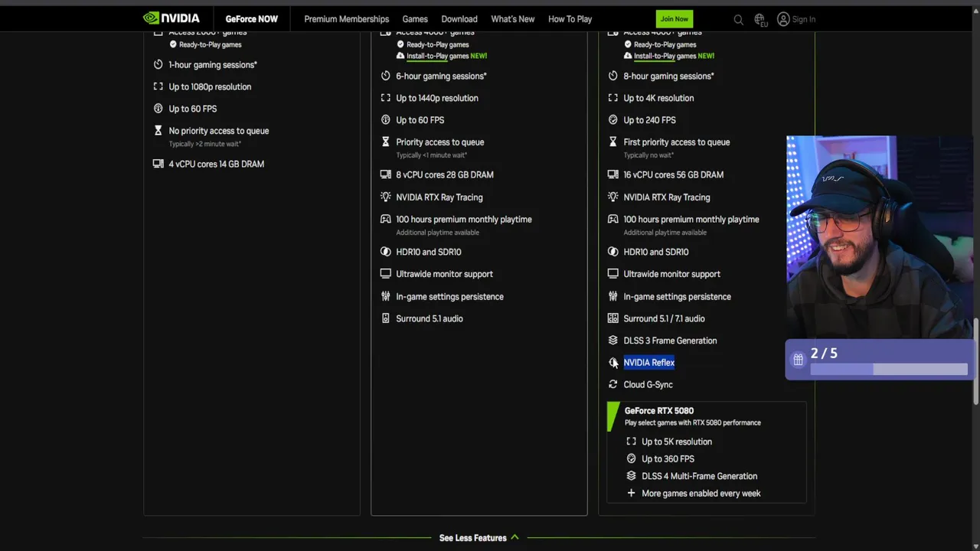
Task: Click the DLSS 4 Multi-Frame Generation text
Action: coord(700,476)
